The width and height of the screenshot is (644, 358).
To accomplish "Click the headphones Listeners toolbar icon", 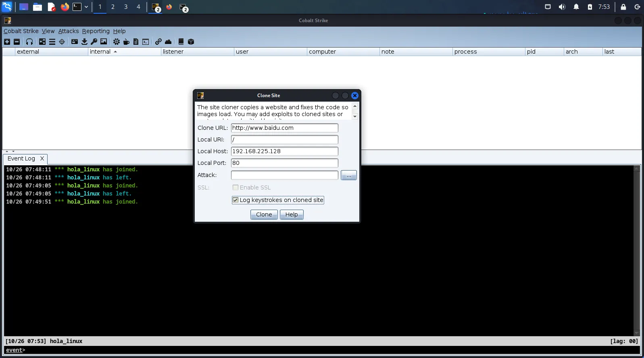I will coord(29,42).
